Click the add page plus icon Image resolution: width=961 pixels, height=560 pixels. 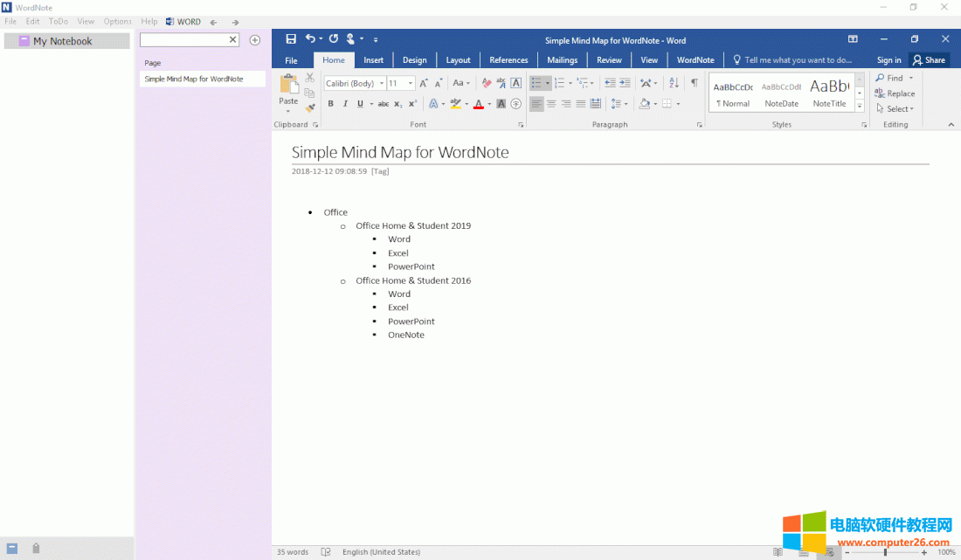tap(255, 40)
